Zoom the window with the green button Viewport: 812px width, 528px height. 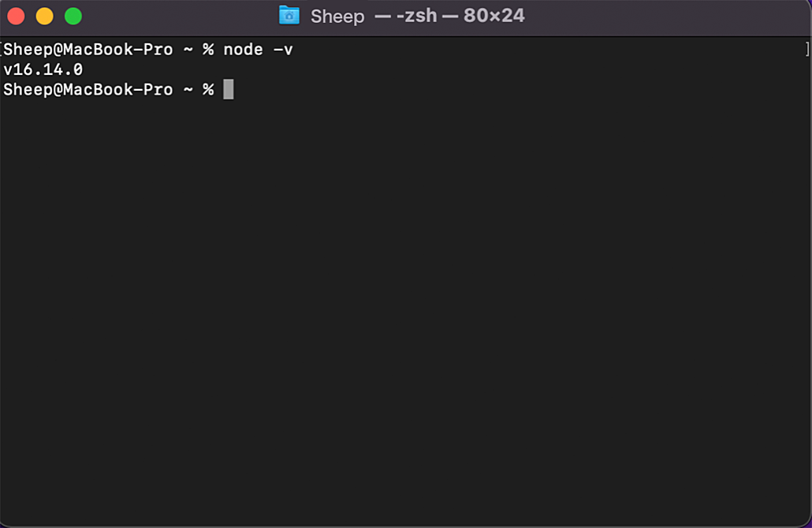tap(73, 16)
